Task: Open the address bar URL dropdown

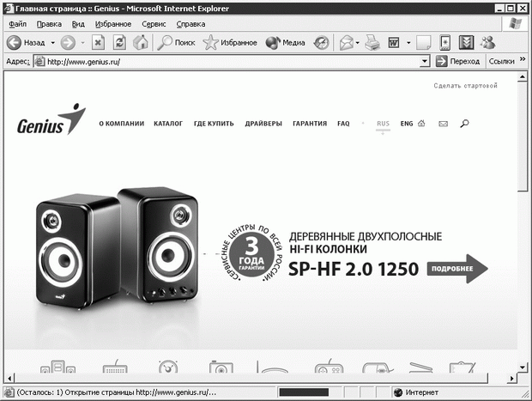Action: [x=425, y=62]
